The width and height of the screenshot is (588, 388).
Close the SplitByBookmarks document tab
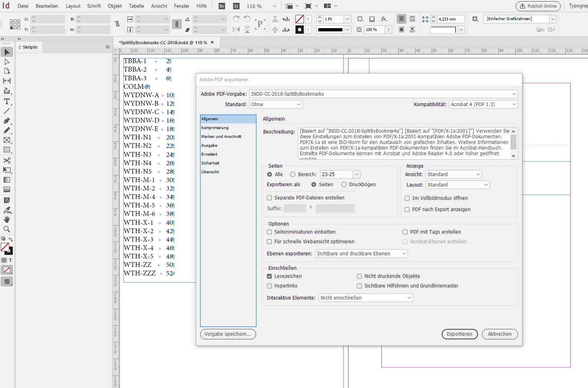tap(212, 42)
